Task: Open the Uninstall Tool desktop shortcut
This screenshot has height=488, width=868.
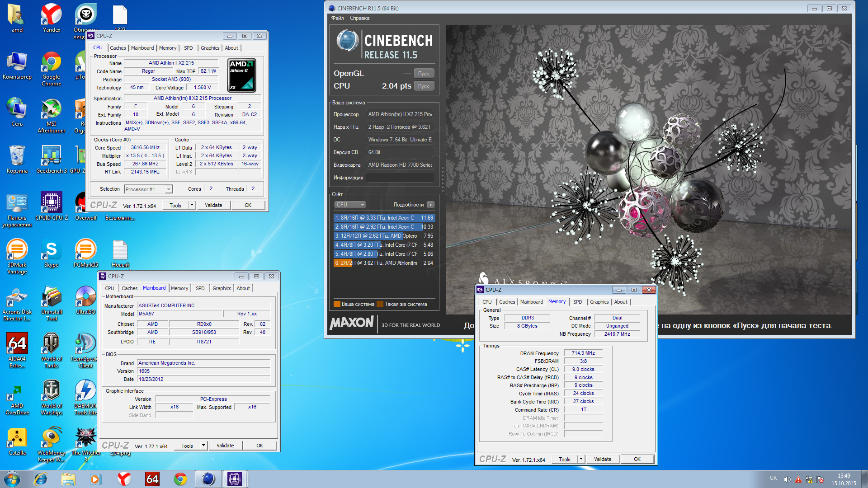Action: [52, 303]
